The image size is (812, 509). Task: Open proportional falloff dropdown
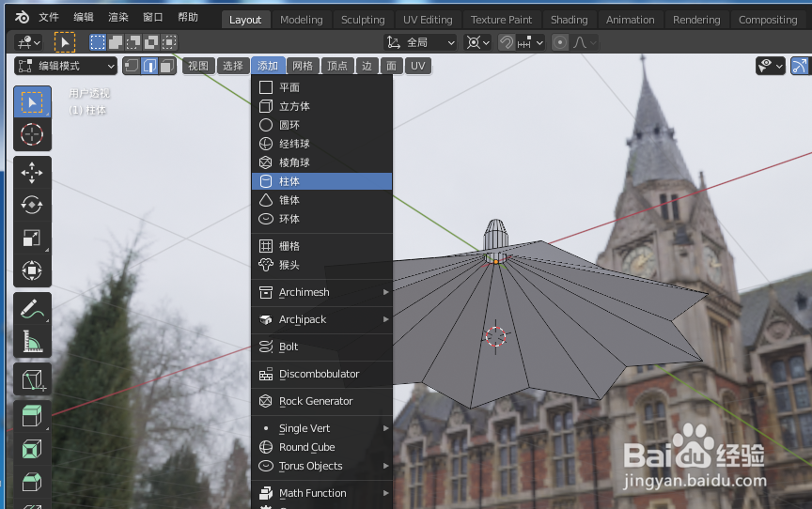[x=585, y=42]
